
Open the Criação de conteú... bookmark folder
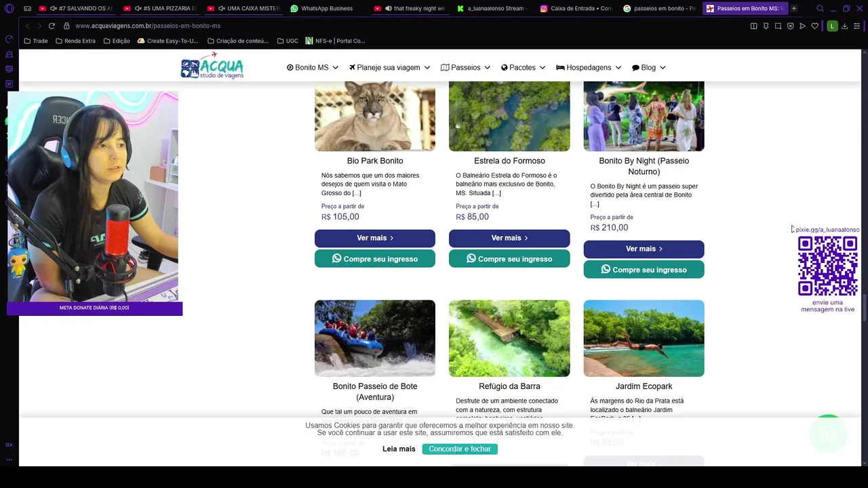pyautogui.click(x=238, y=41)
